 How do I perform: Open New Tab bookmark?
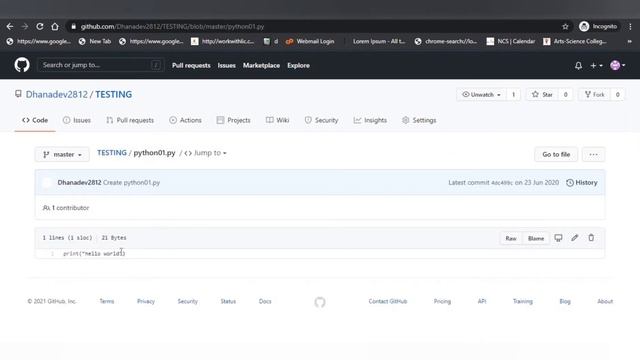(x=95, y=41)
